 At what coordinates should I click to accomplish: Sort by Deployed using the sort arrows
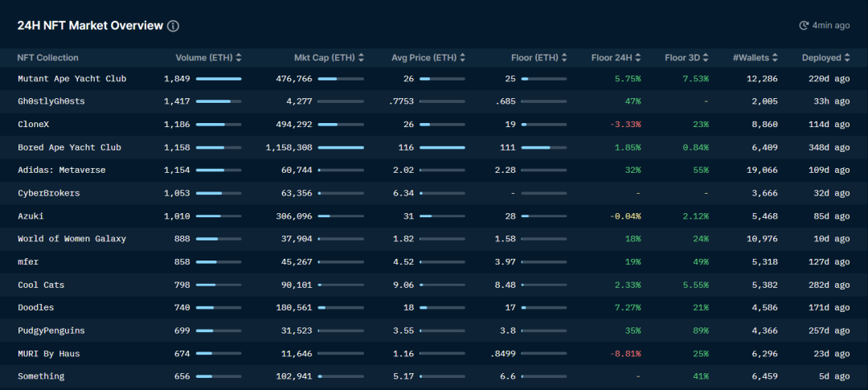pyautogui.click(x=846, y=58)
